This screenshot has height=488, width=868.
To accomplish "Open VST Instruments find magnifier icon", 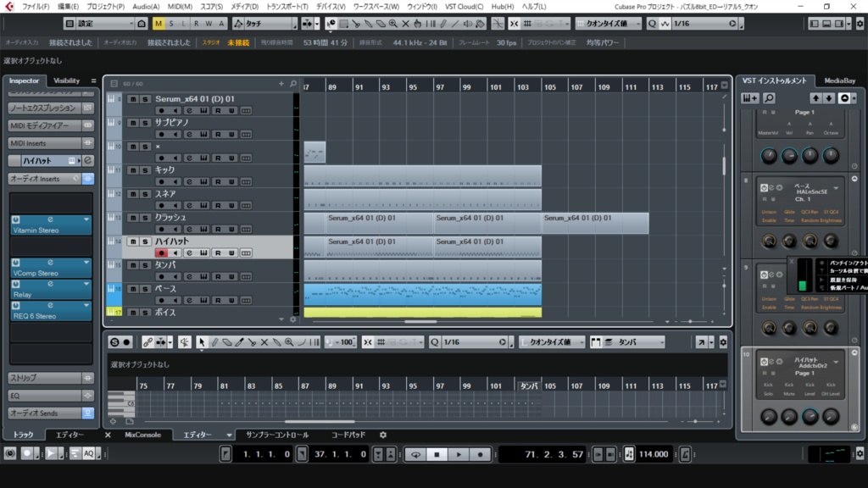I will tap(769, 98).
